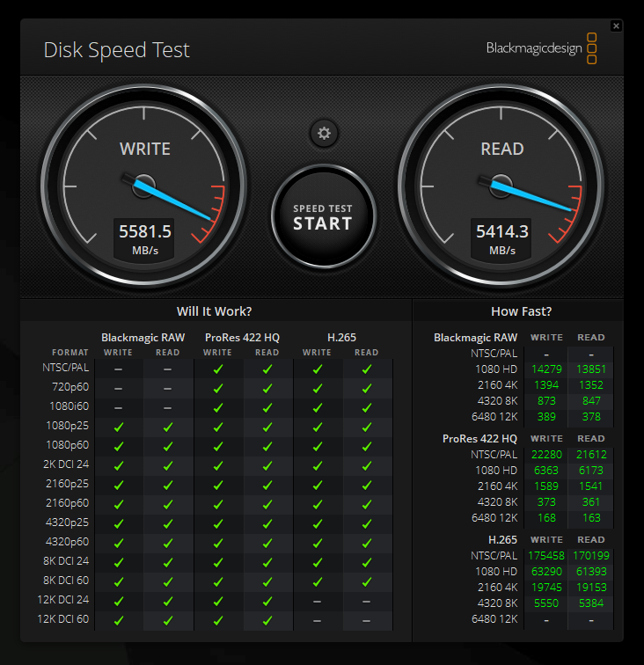Click ProRes 422 HQ read checkmark for 8K DCI 24
The width and height of the screenshot is (644, 665).
tap(267, 562)
